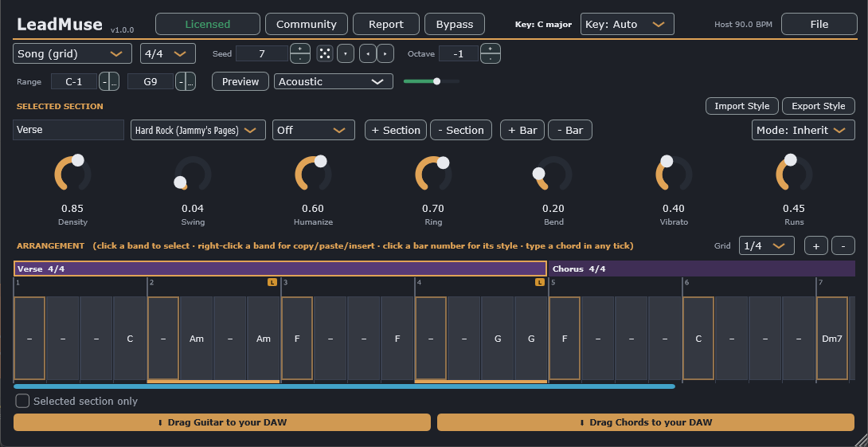868x447 pixels.
Task: Click the blue arrangement scrollbar
Action: 344,386
